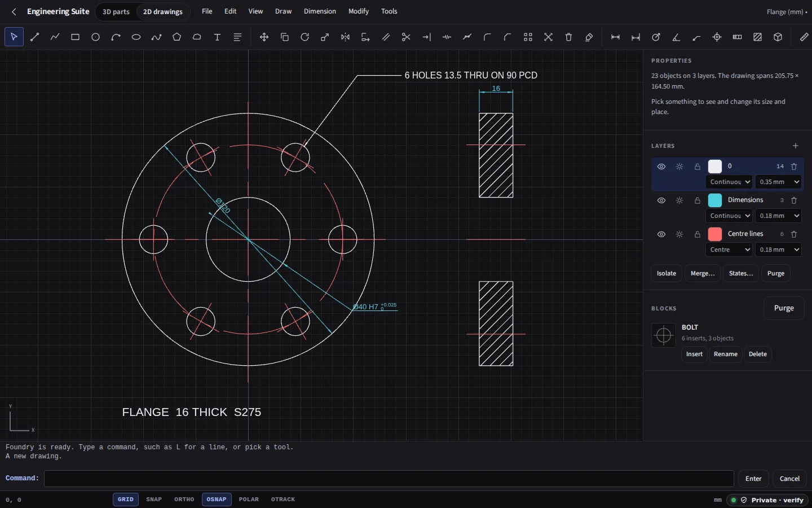Toggle visibility of layer 0
This screenshot has width=812, height=508.
(661, 167)
